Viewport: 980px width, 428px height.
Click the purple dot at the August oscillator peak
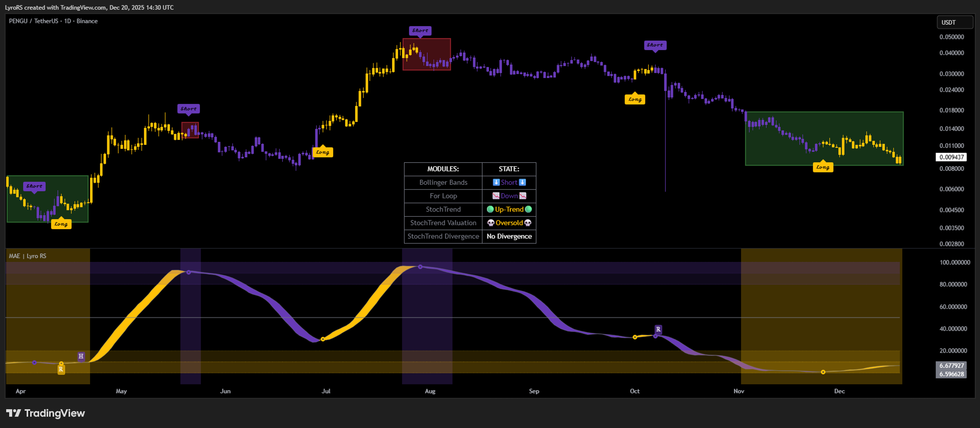click(x=420, y=267)
